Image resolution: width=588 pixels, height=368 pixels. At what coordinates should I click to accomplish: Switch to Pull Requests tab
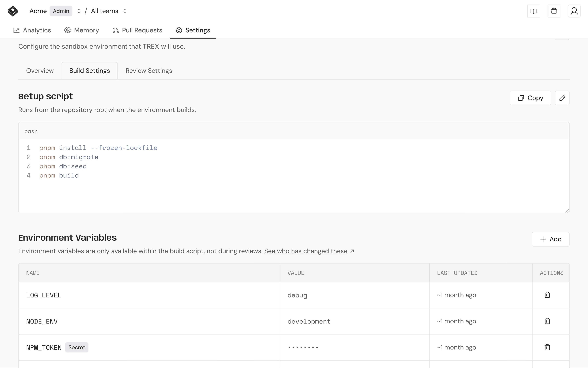click(138, 30)
